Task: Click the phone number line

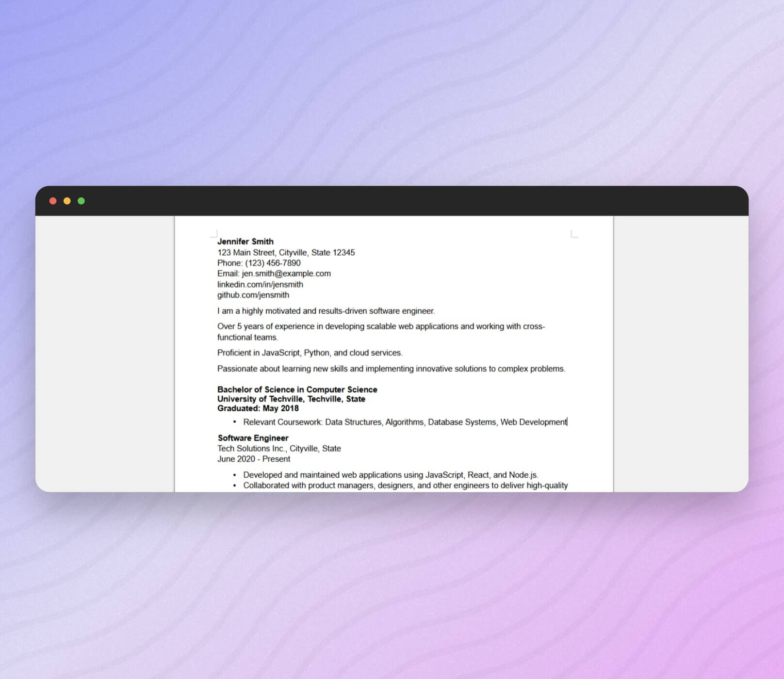Action: point(259,263)
